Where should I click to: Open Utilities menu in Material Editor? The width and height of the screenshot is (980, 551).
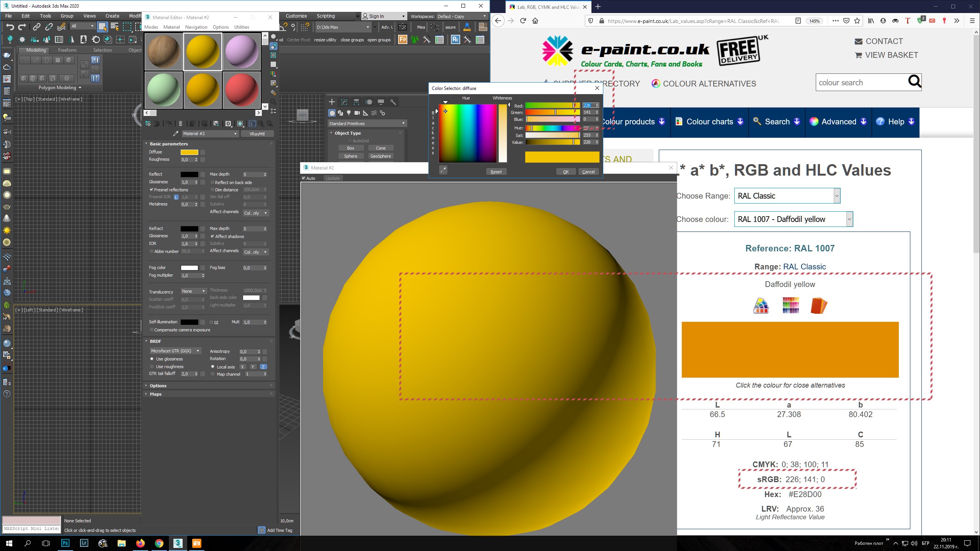[242, 27]
